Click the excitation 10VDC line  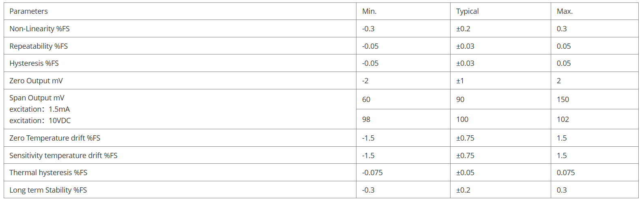[40, 121]
